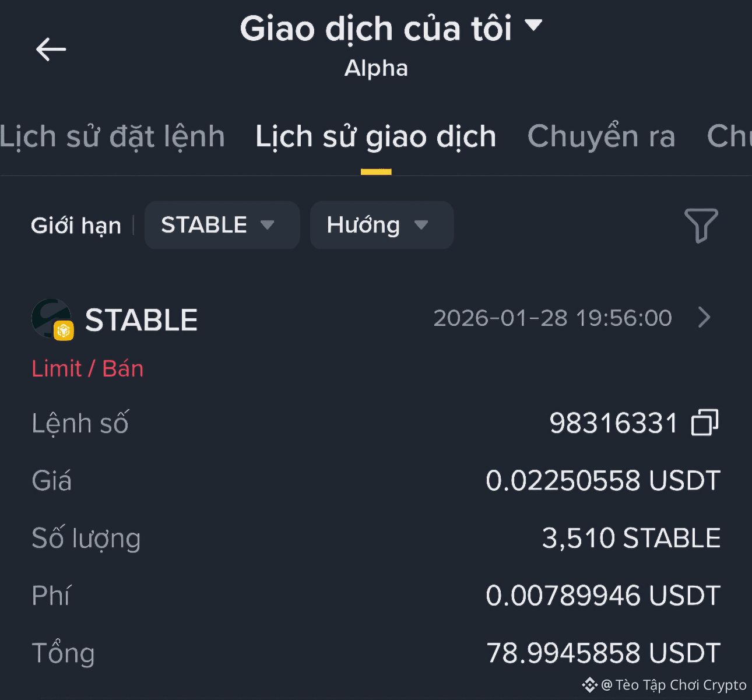Tap the fee value 0.00789946 USDT
The height and width of the screenshot is (700, 752).
click(603, 596)
